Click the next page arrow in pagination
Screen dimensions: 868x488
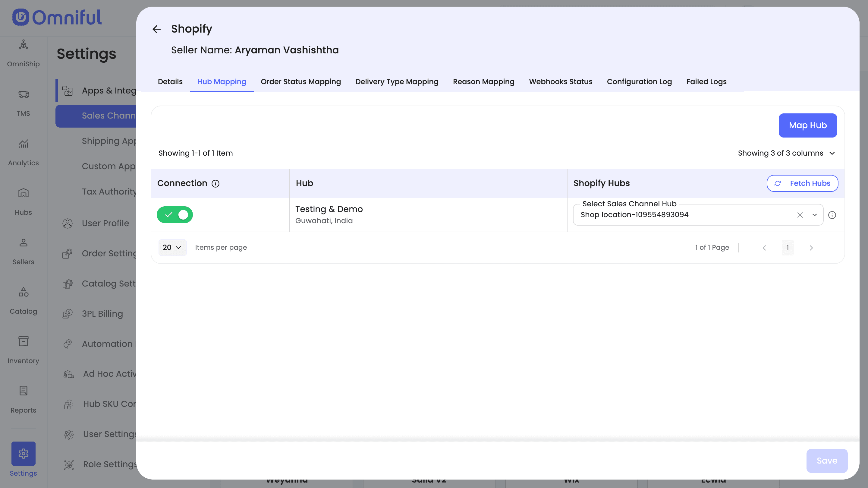coord(811,248)
